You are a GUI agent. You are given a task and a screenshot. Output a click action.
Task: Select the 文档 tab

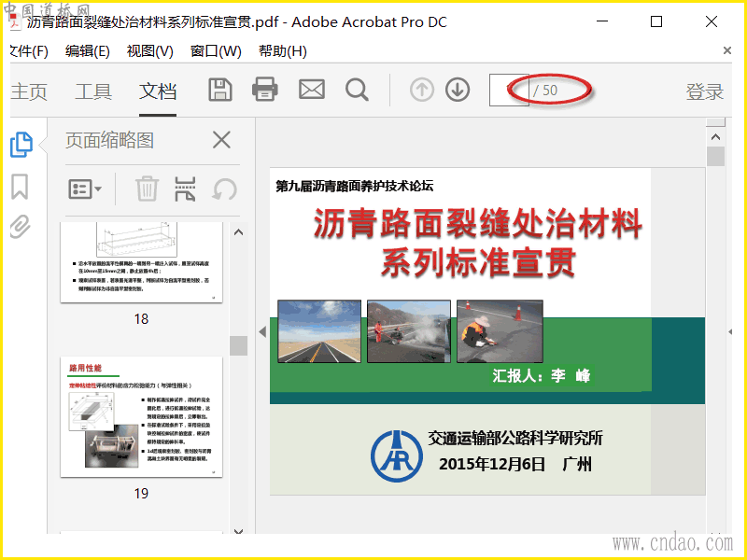(158, 91)
